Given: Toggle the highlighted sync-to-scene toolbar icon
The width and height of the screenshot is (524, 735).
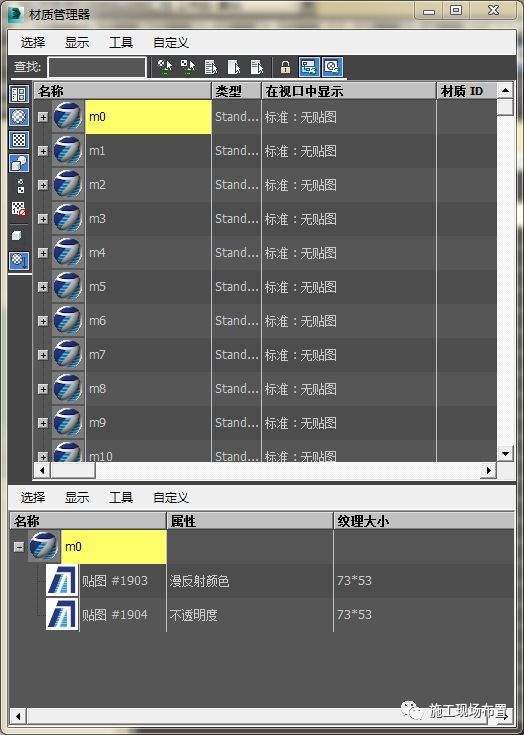Looking at the screenshot, I should click(x=309, y=68).
